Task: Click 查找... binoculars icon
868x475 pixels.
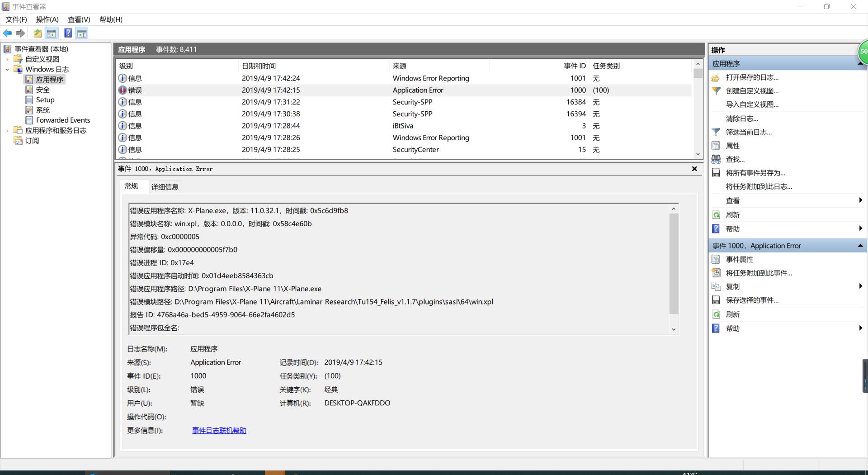Action: coord(716,159)
